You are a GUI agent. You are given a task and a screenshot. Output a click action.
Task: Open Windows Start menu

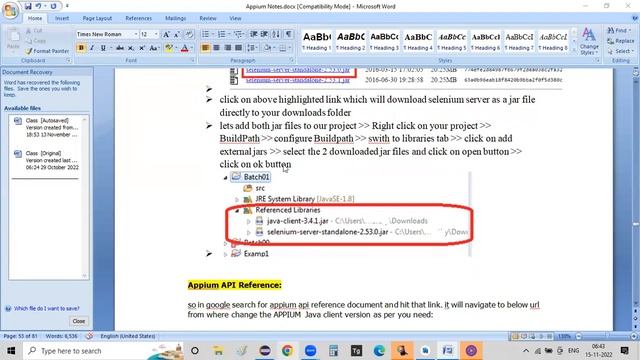[x=11, y=351]
